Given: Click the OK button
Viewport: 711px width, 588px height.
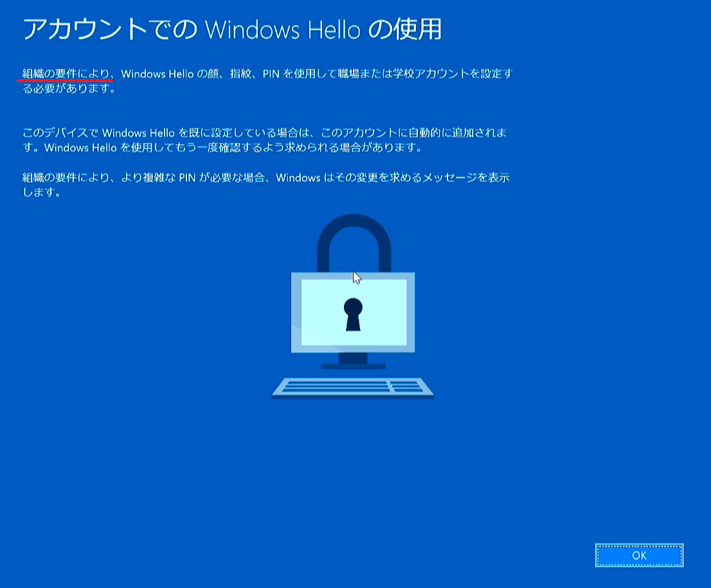Looking at the screenshot, I should coord(639,555).
